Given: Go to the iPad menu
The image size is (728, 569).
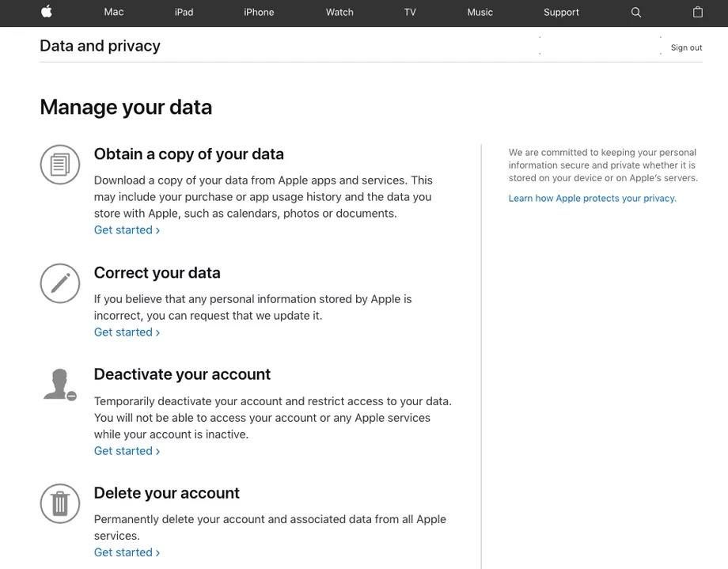Looking at the screenshot, I should tap(184, 12).
